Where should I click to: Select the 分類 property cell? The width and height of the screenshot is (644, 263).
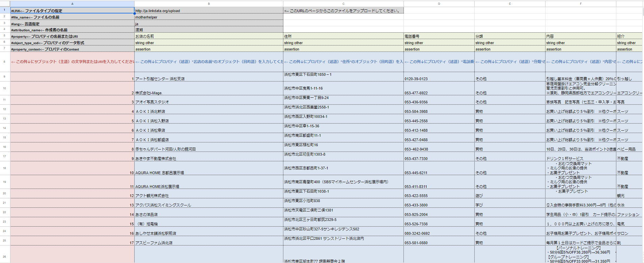pos(510,36)
